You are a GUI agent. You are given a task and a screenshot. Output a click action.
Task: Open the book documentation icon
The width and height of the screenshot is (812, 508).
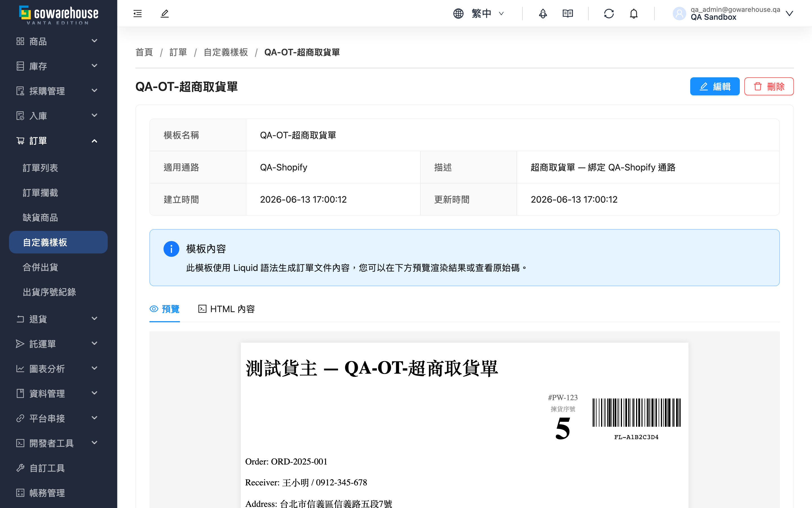pyautogui.click(x=568, y=14)
